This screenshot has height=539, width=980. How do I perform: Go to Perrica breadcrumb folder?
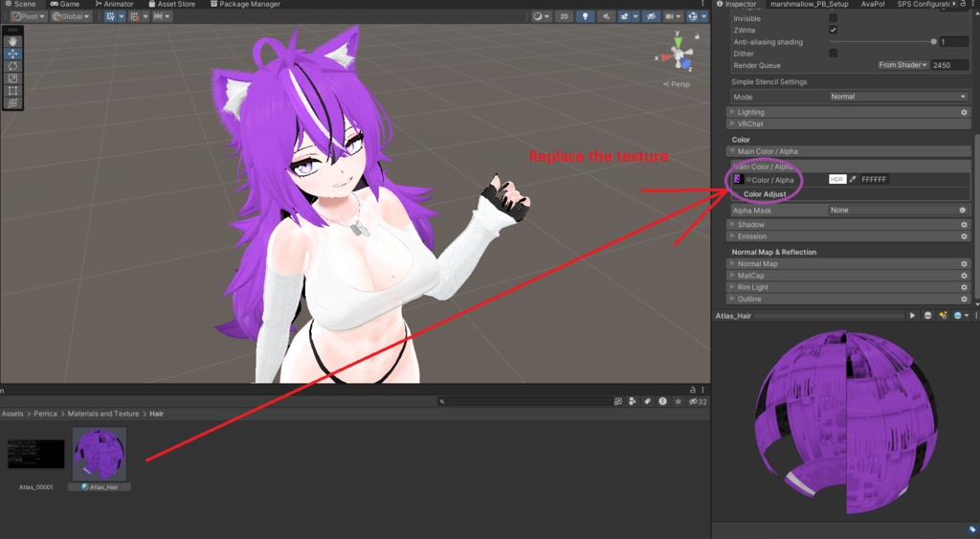coord(45,414)
